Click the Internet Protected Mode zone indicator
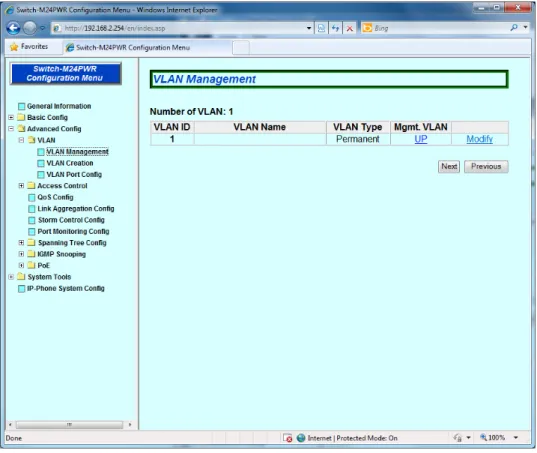The image size is (537, 453). coord(347,438)
